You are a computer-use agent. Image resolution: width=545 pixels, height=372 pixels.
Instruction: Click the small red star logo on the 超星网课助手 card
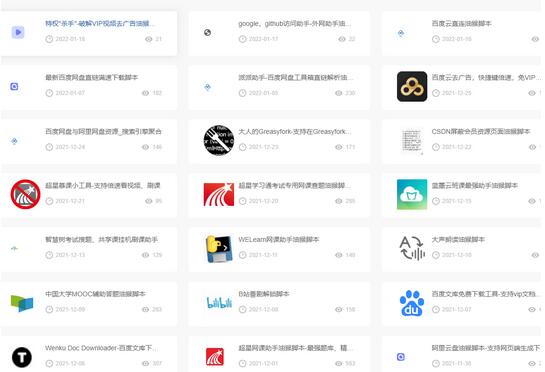214,357
